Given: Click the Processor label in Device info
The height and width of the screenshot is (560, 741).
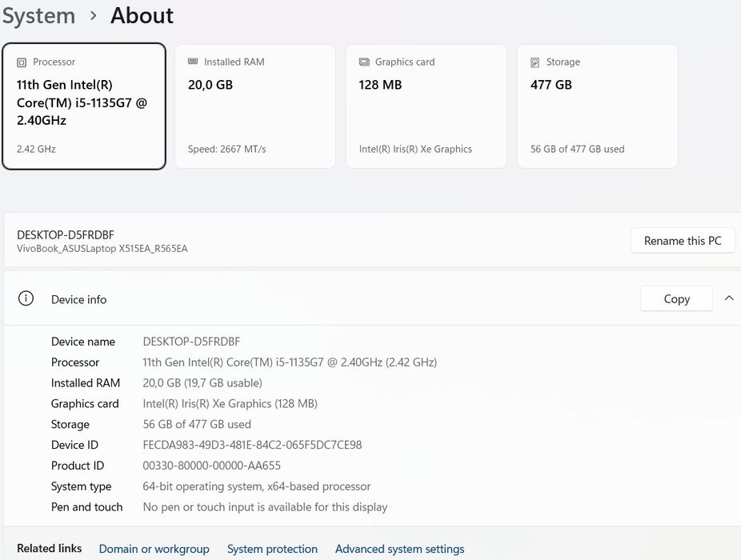Looking at the screenshot, I should pos(75,362).
